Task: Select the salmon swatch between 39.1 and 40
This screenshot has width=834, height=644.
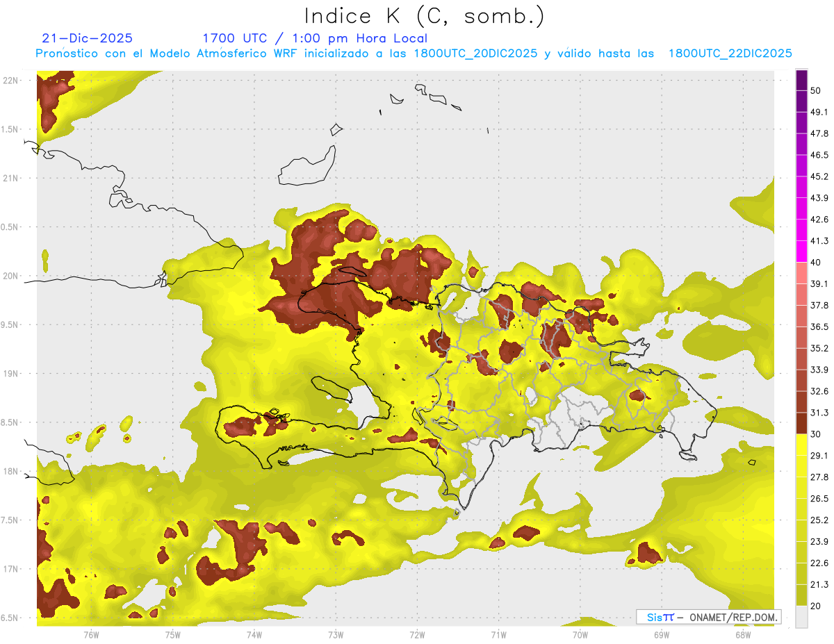Action: [x=801, y=272]
